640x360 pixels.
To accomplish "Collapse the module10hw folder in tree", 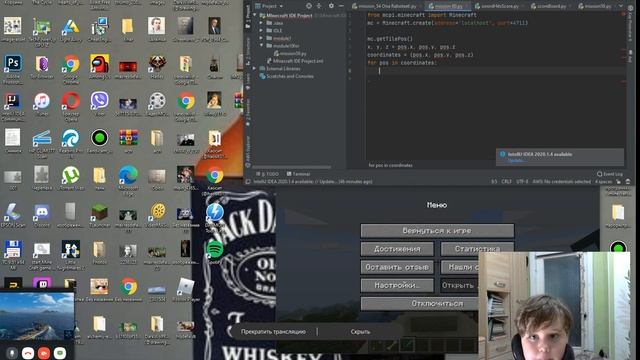I will (261, 46).
